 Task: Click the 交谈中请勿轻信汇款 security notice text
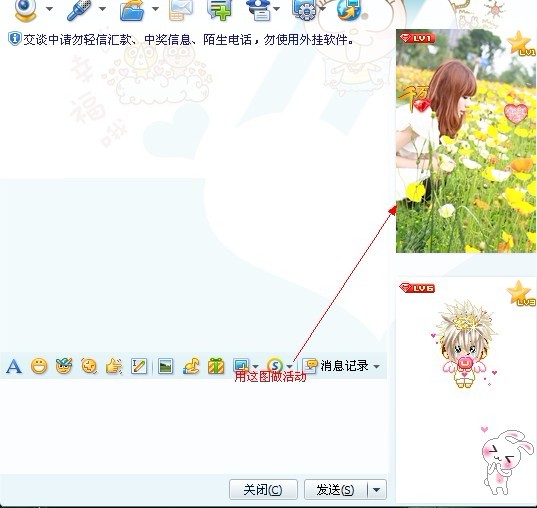tap(188, 40)
